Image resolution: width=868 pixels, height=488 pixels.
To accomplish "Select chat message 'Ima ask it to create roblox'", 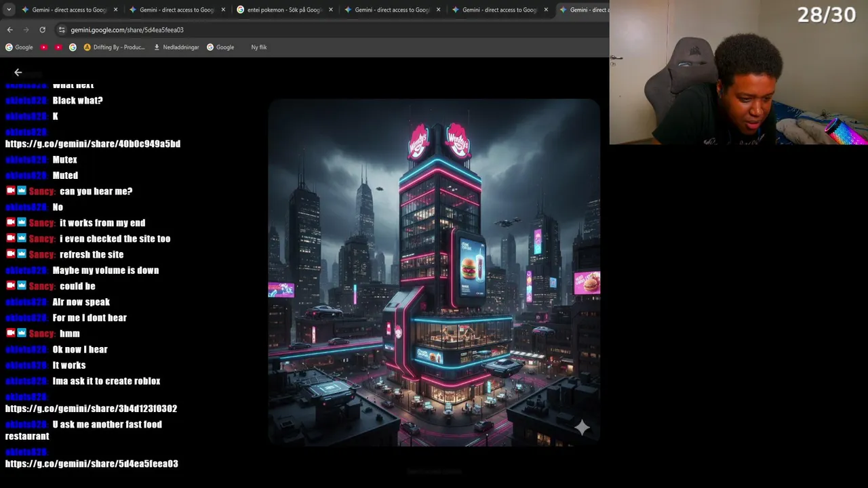I will (x=106, y=381).
